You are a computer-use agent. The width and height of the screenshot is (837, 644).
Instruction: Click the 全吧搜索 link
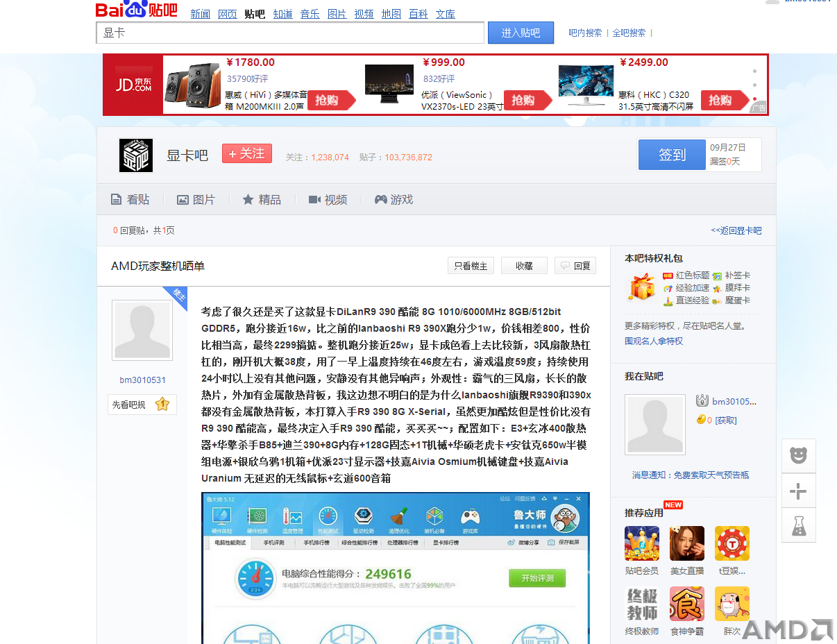click(x=629, y=33)
